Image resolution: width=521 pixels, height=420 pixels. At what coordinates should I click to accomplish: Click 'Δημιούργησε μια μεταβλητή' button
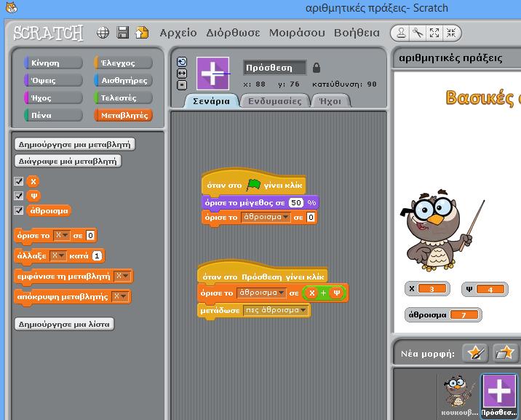coord(75,144)
